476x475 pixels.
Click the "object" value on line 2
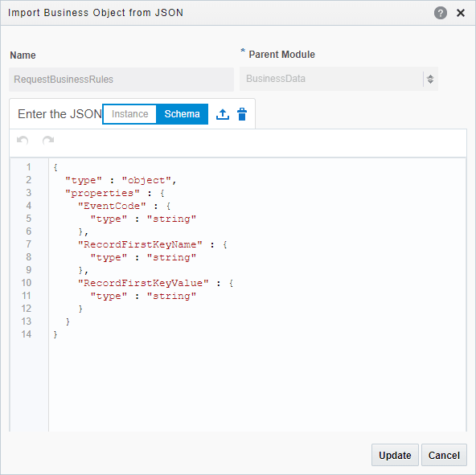147,180
